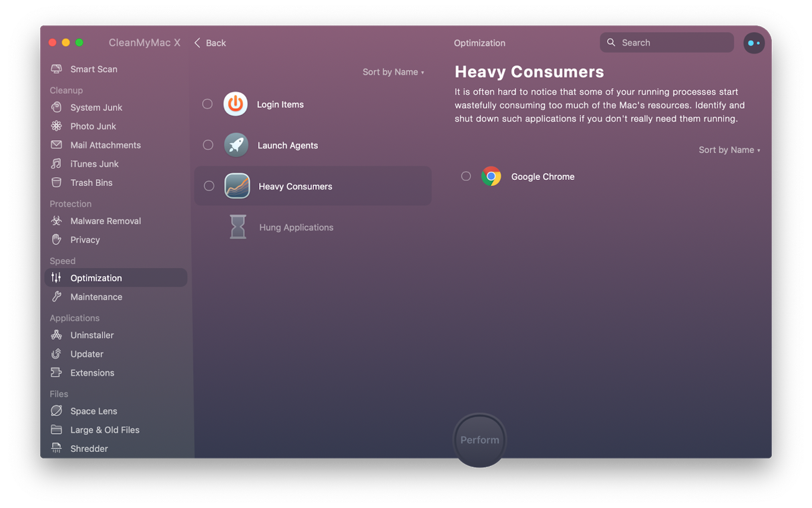Select the Login Items radio button
The height and width of the screenshot is (508, 812).
click(x=208, y=104)
